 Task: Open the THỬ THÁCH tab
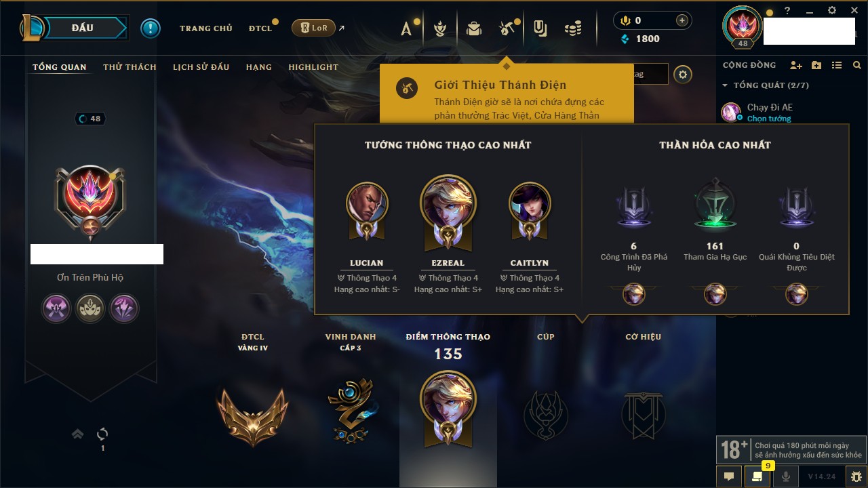pos(130,67)
